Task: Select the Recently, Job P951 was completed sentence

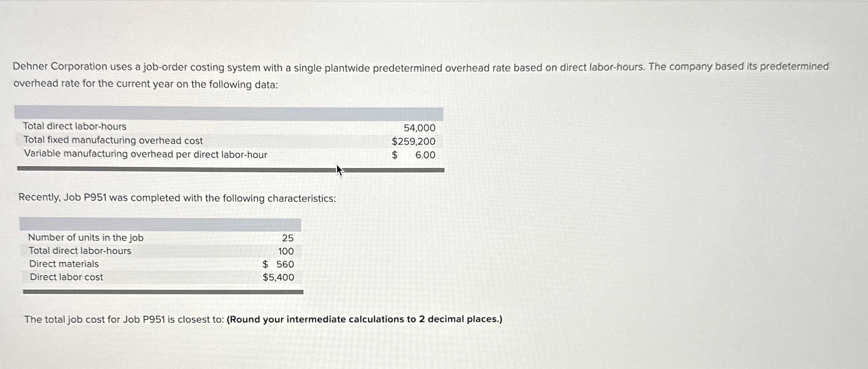Action: coord(177,198)
